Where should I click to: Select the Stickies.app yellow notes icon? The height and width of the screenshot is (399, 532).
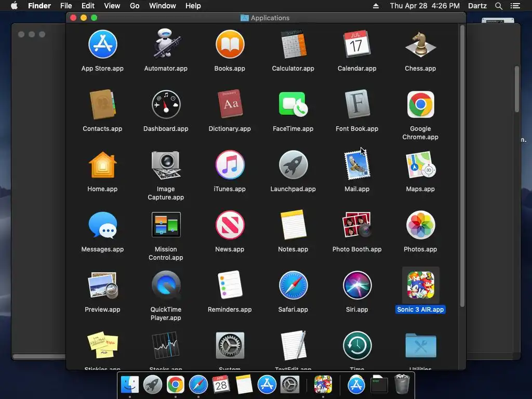[x=102, y=345]
